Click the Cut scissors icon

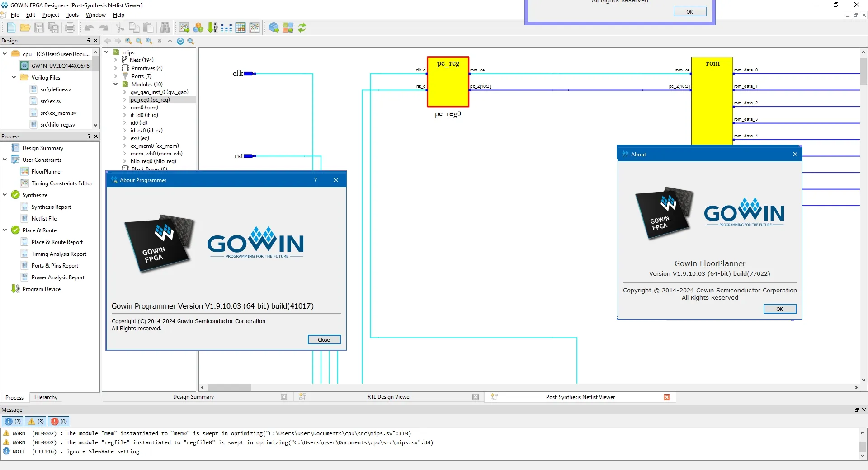(120, 28)
